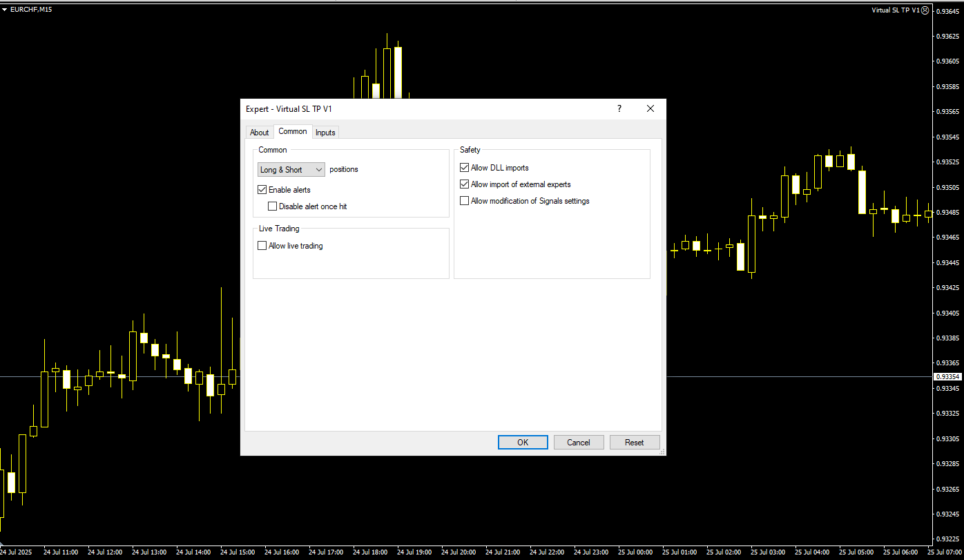Click the chart menu triangle beside EURCHF,M15
Image resolution: width=964 pixels, height=560 pixels.
click(5, 10)
